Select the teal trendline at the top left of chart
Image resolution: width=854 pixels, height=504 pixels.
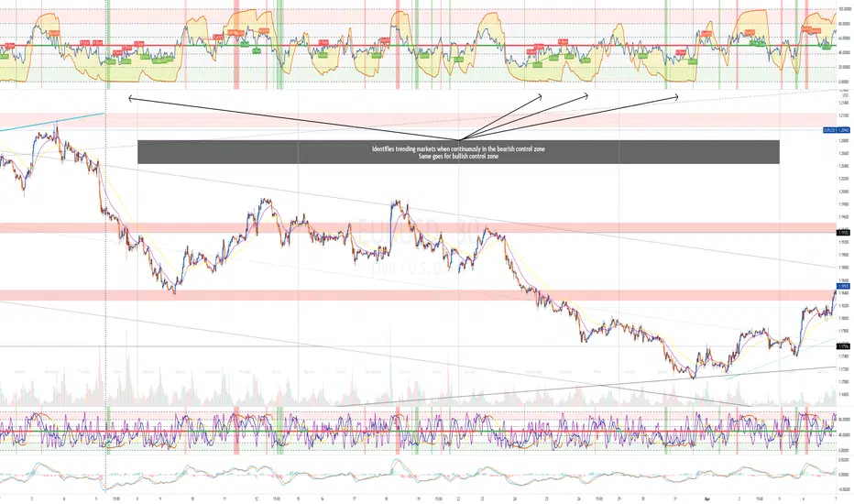point(51,122)
